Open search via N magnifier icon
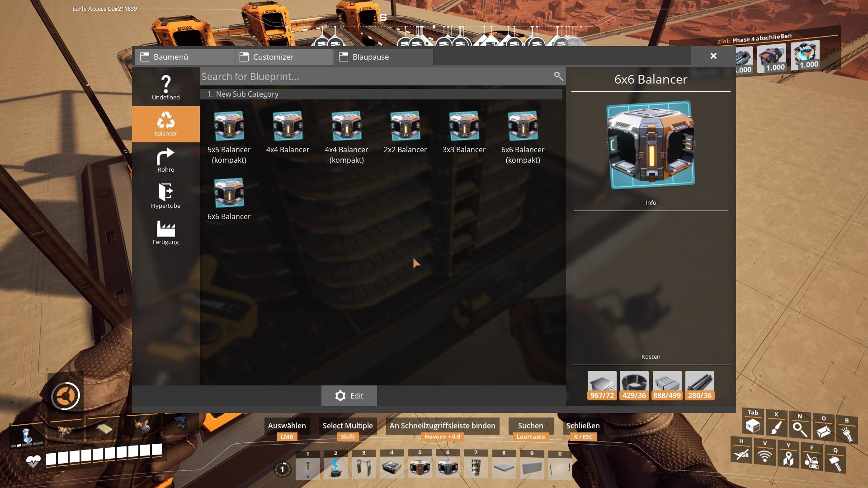 pyautogui.click(x=800, y=426)
